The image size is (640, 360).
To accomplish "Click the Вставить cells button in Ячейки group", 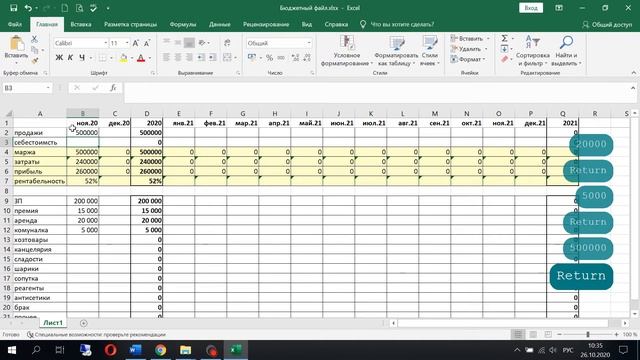I will coord(469,38).
